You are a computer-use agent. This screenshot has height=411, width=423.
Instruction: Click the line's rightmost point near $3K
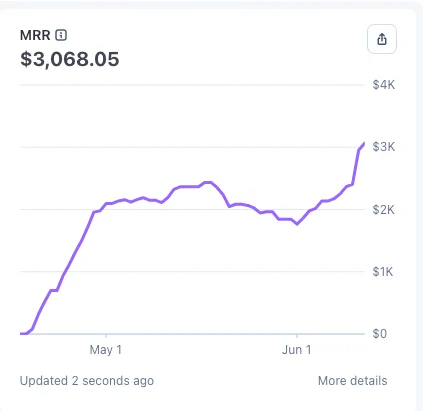364,143
